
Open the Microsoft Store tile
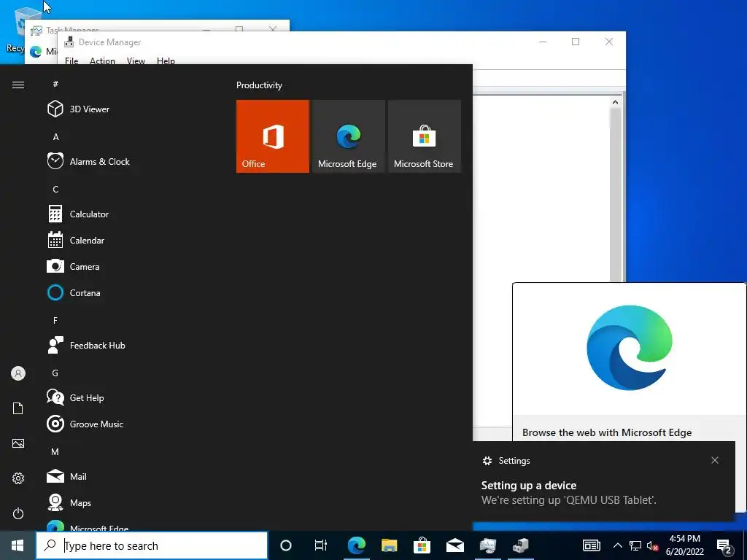(x=425, y=136)
